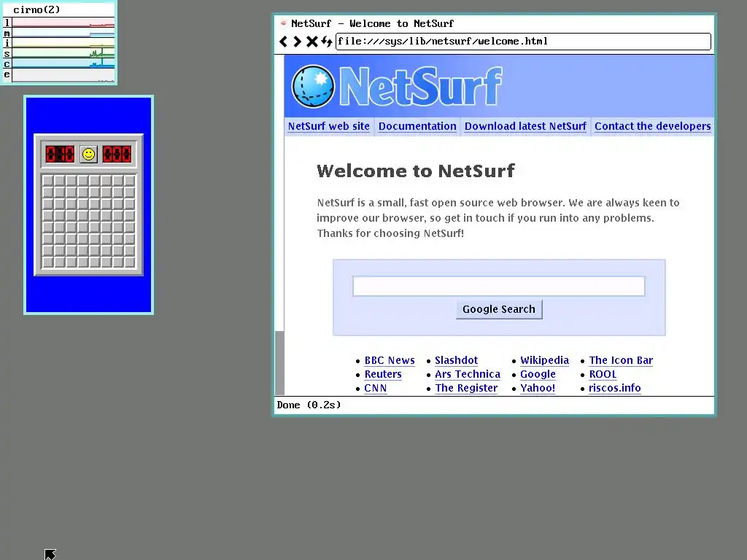The height and width of the screenshot is (560, 747).
Task: Focus the file:///sys/lib/netsurf URL field
Action: pos(523,42)
